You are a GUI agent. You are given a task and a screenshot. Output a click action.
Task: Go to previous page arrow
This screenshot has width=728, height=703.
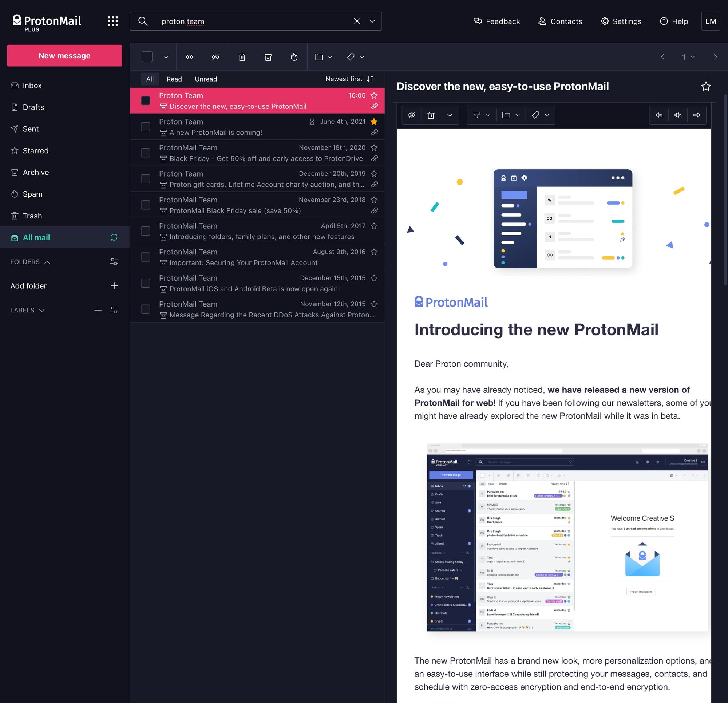(x=662, y=57)
